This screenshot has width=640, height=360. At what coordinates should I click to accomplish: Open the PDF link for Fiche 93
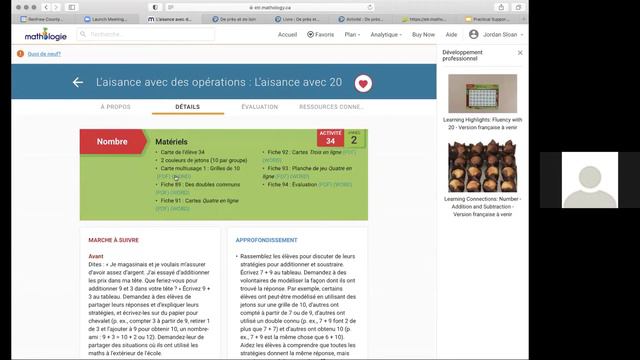[282, 176]
